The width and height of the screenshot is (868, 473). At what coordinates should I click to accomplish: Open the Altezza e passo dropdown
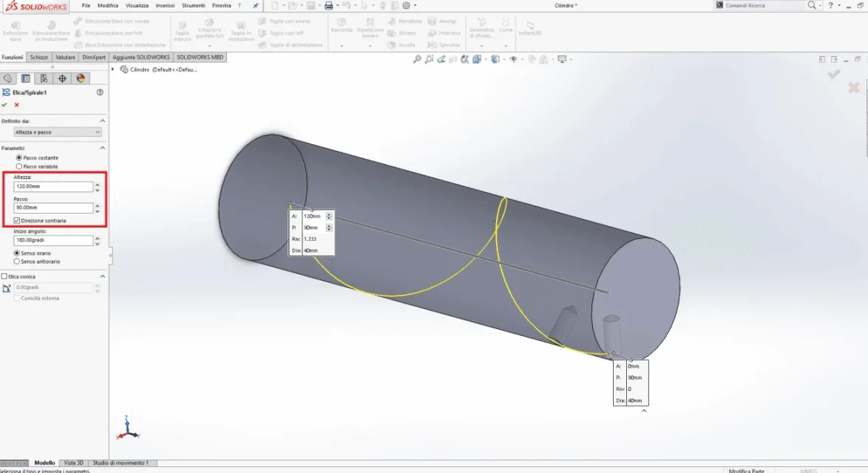point(58,132)
